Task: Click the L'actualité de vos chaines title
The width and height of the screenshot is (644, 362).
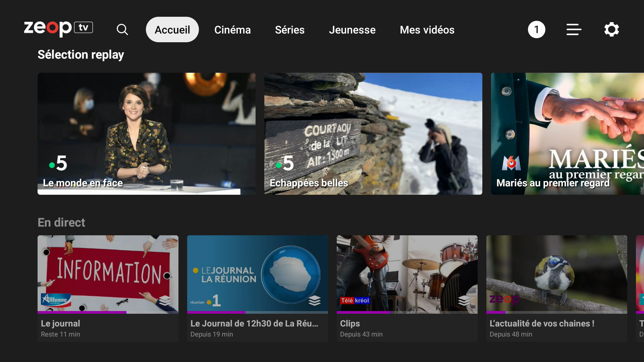Action: (x=542, y=323)
